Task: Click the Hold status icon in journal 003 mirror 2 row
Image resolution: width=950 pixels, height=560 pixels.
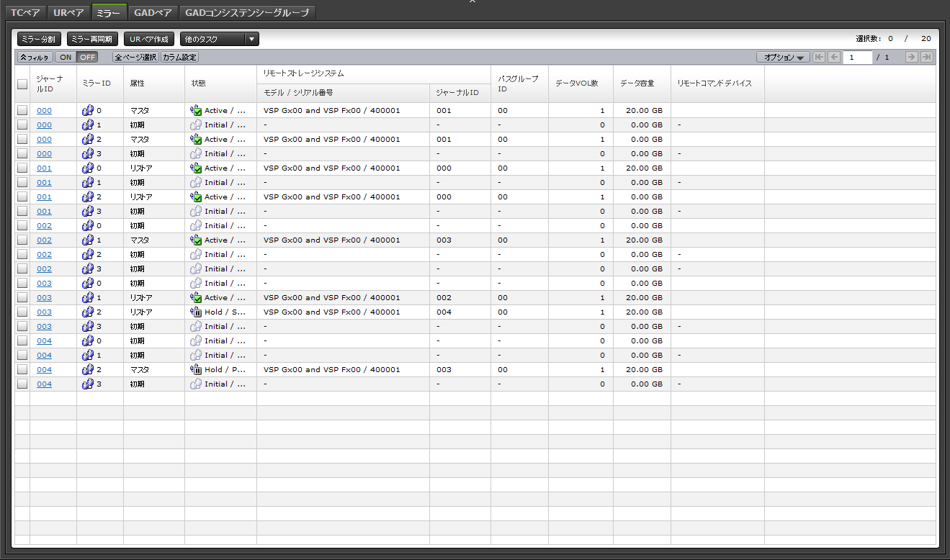Action: pyautogui.click(x=195, y=312)
